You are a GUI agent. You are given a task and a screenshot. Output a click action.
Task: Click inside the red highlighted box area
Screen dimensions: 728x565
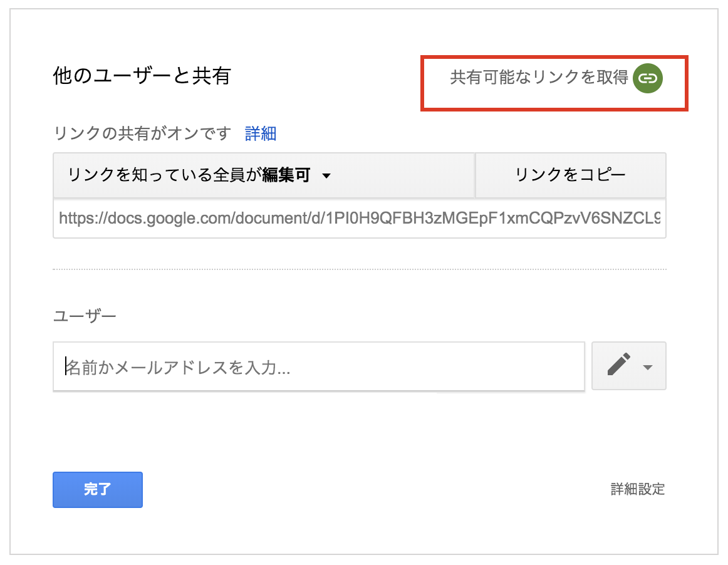(554, 83)
